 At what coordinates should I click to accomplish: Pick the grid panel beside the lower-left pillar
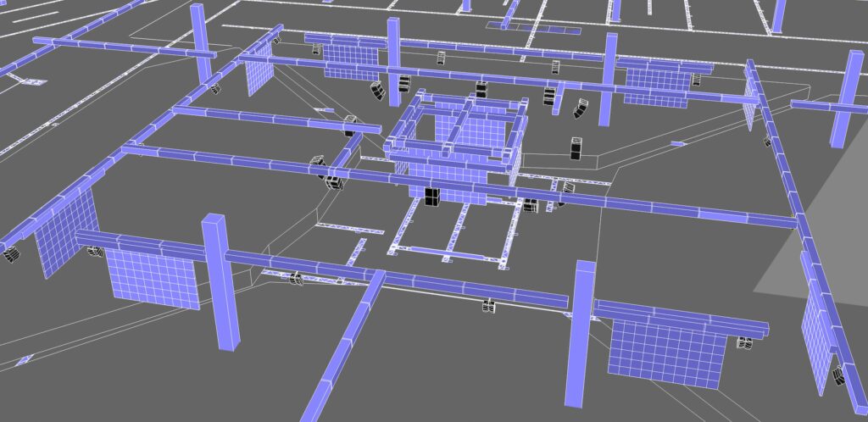click(153, 278)
